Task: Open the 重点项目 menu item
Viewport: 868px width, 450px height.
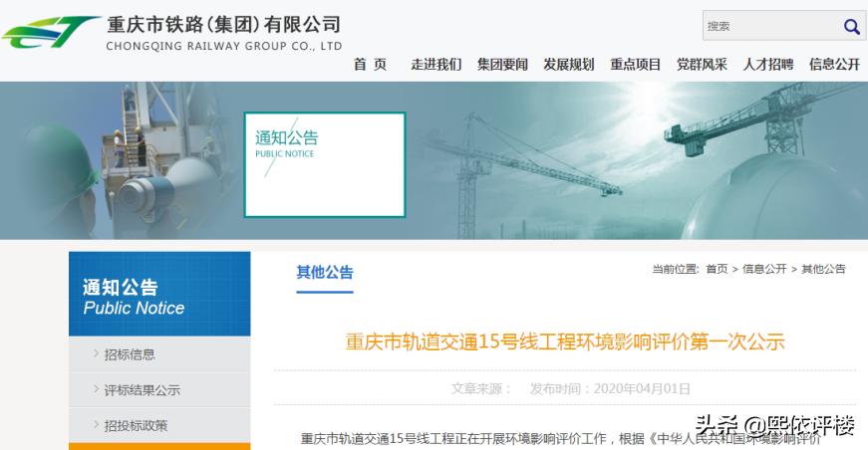Action: pyautogui.click(x=636, y=65)
